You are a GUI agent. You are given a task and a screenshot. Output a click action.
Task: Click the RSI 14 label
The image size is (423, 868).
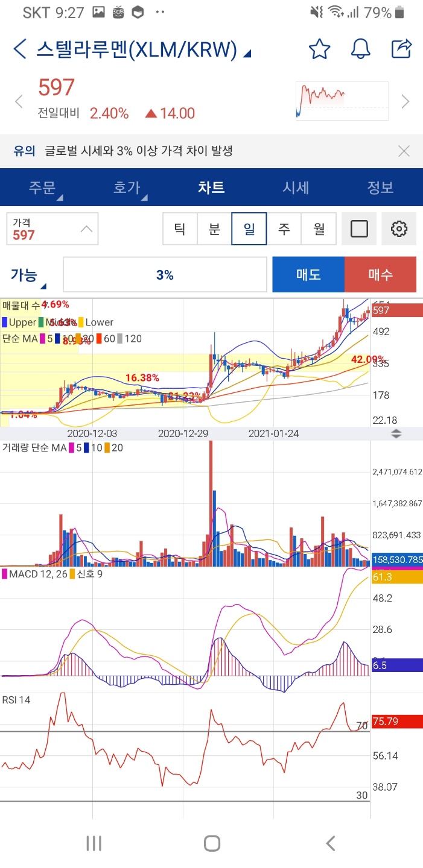tap(16, 700)
